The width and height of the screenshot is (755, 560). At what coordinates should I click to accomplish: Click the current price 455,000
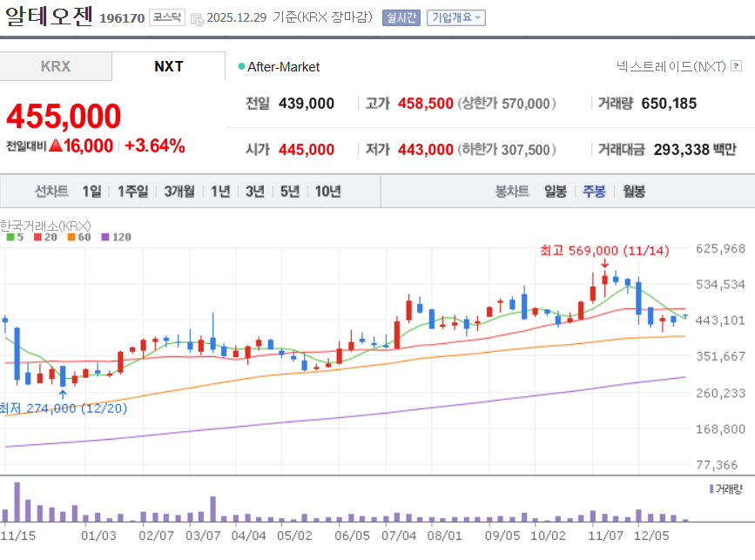click(64, 116)
